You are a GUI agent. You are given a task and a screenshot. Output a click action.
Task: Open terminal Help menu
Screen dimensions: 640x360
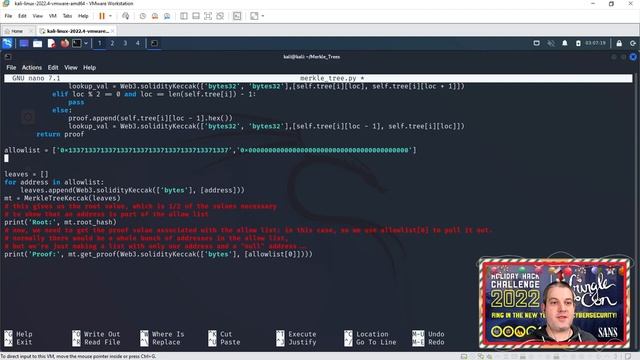coord(89,68)
